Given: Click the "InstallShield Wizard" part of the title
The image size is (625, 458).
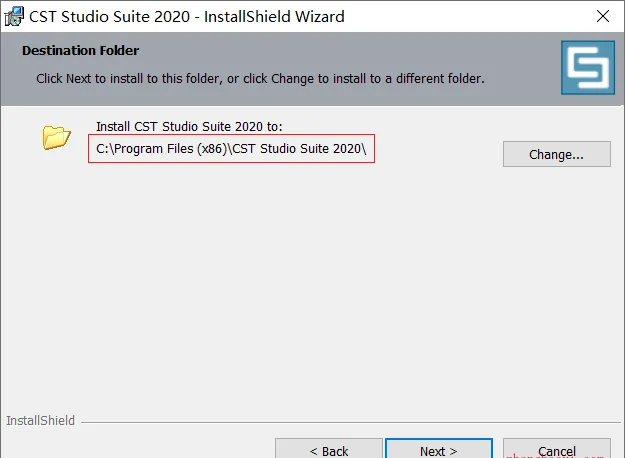Looking at the screenshot, I should tap(274, 17).
